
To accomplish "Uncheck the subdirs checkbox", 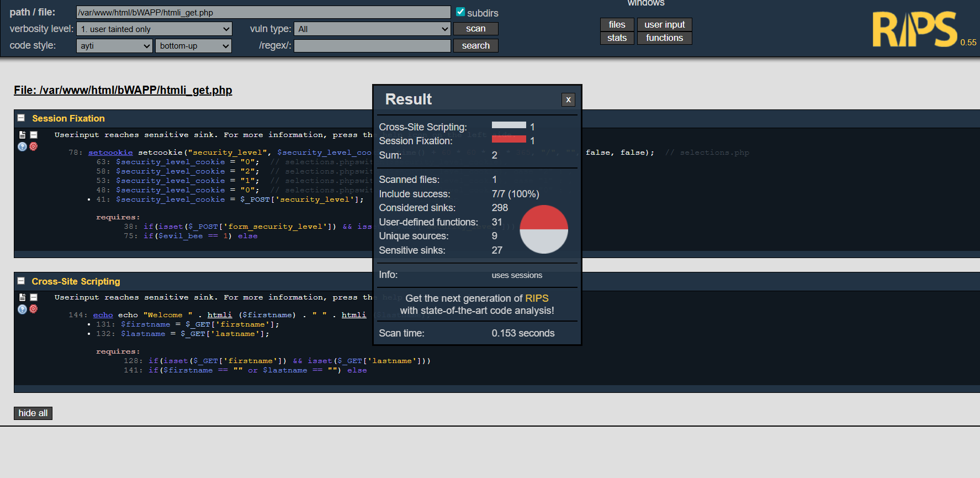I will click(460, 12).
